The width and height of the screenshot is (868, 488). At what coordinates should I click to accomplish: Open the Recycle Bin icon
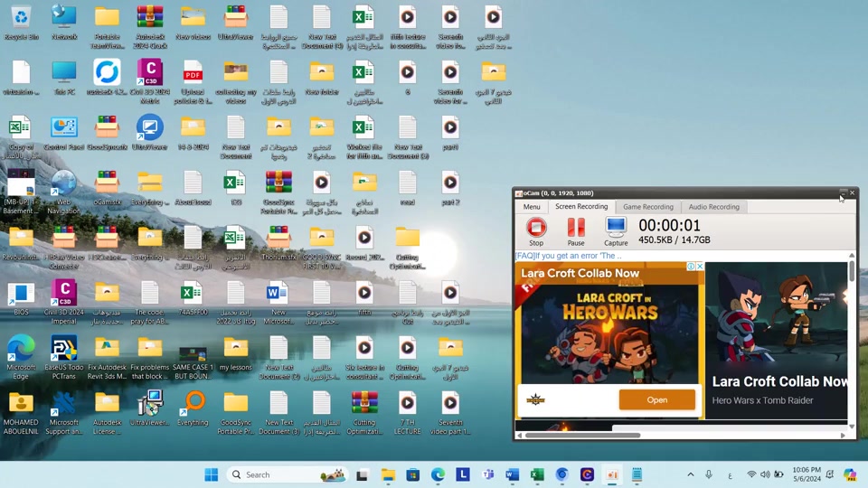click(21, 23)
